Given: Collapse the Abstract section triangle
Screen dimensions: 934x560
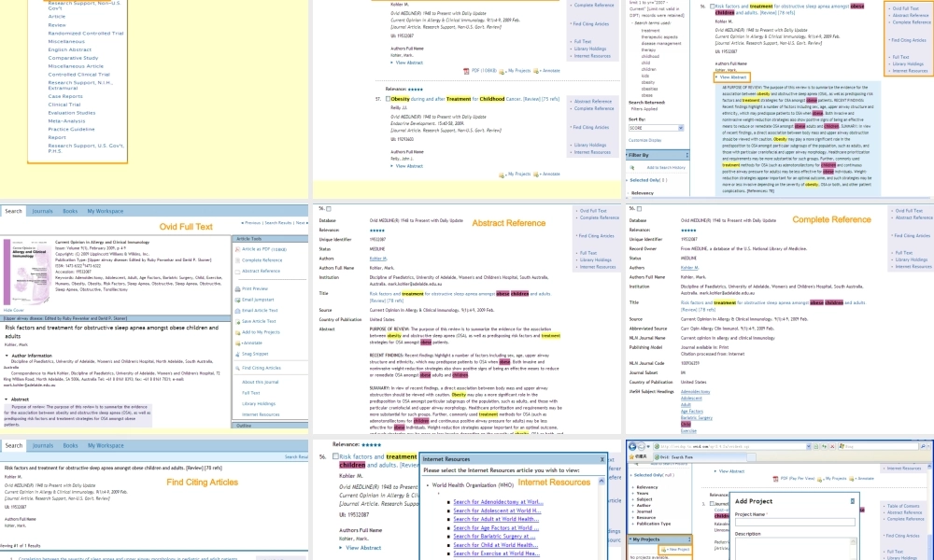Looking at the screenshot, I should (7, 398).
